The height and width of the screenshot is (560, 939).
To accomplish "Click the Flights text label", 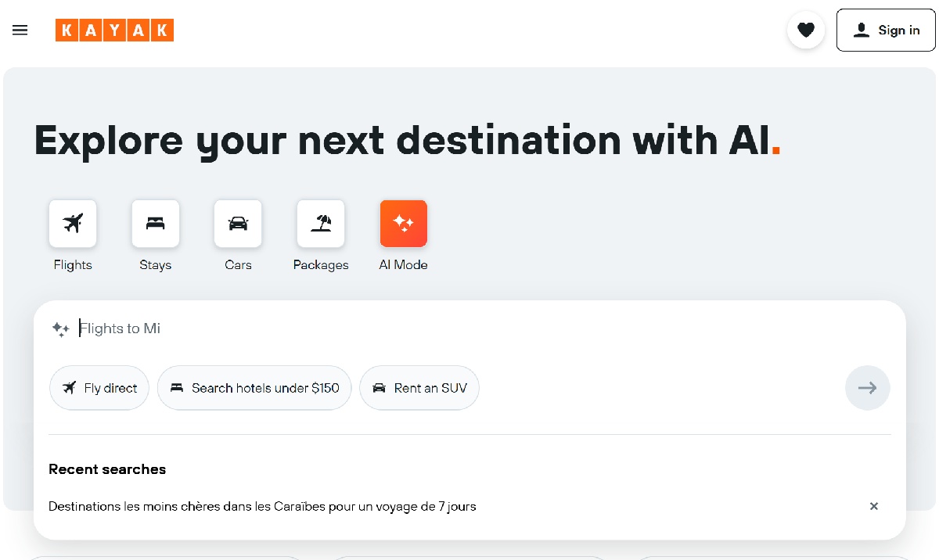I will (x=73, y=265).
